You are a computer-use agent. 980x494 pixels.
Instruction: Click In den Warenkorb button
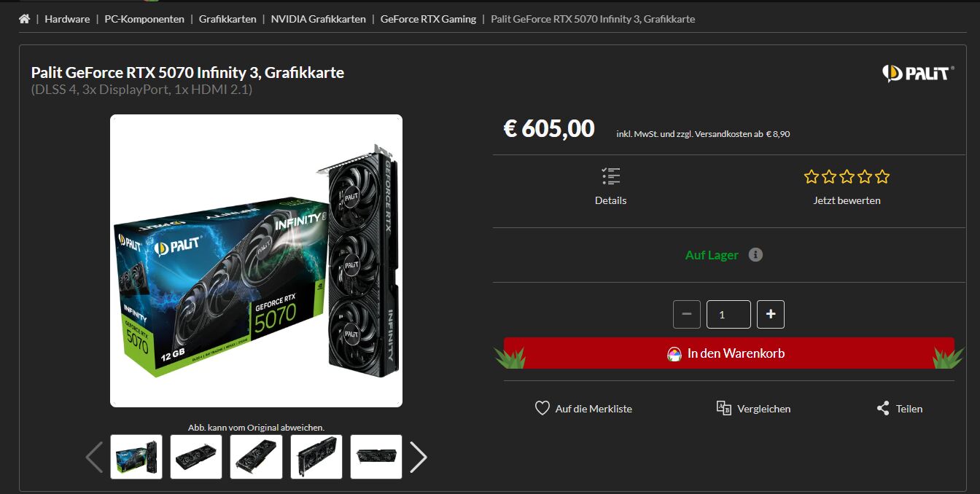pos(729,353)
